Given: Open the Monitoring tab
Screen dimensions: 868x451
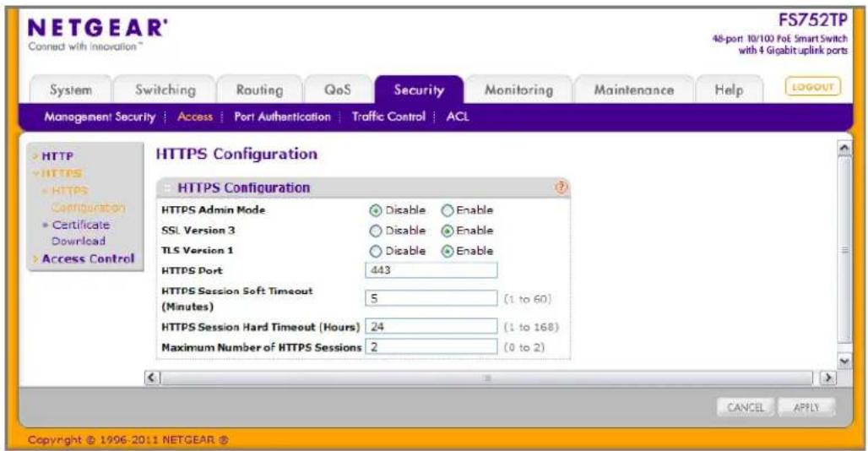Looking at the screenshot, I should (x=518, y=90).
